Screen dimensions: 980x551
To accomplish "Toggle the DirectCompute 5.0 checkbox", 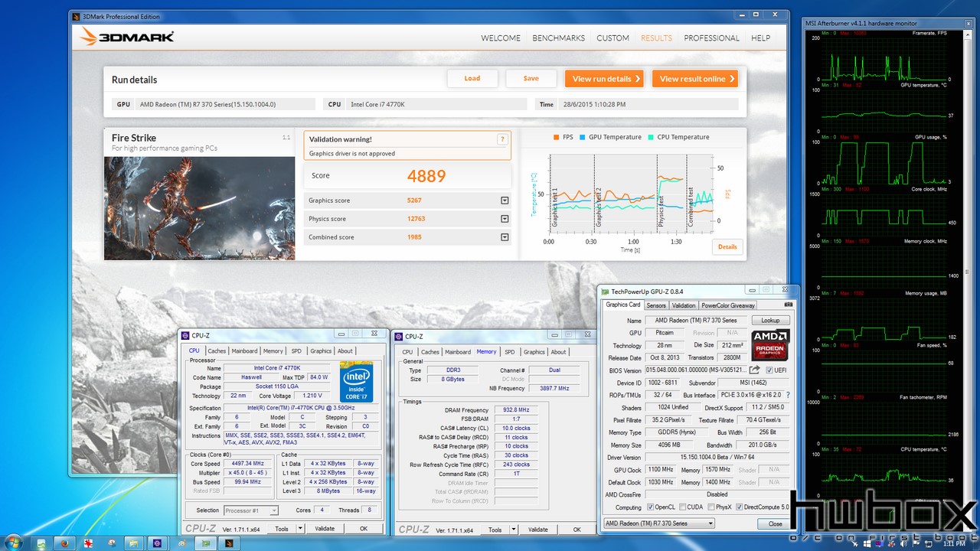I will tap(740, 507).
